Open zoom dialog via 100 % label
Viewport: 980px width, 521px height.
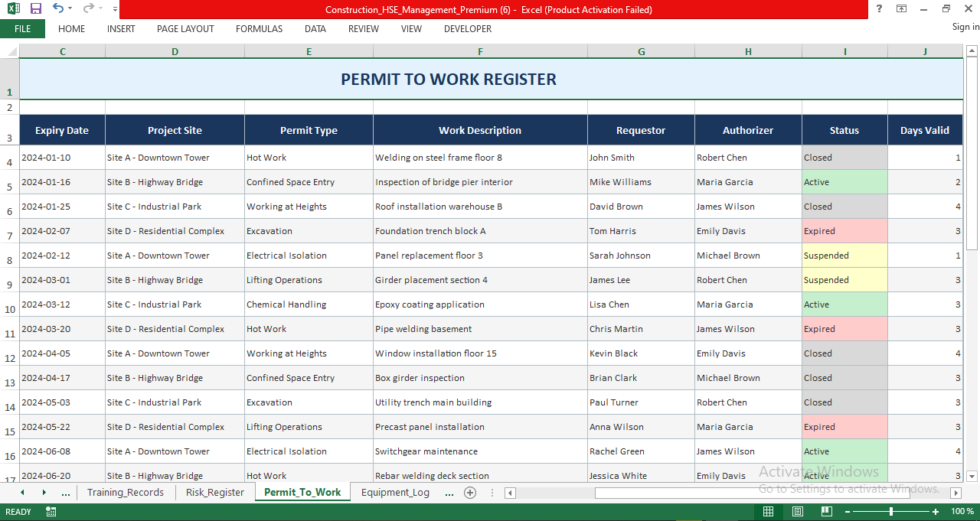click(x=962, y=511)
